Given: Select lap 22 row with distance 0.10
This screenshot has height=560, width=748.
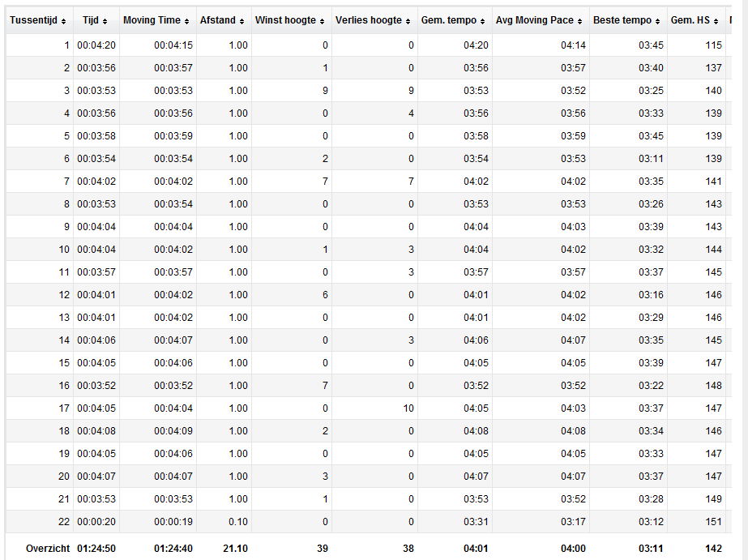Looking at the screenshot, I should pos(368,522).
